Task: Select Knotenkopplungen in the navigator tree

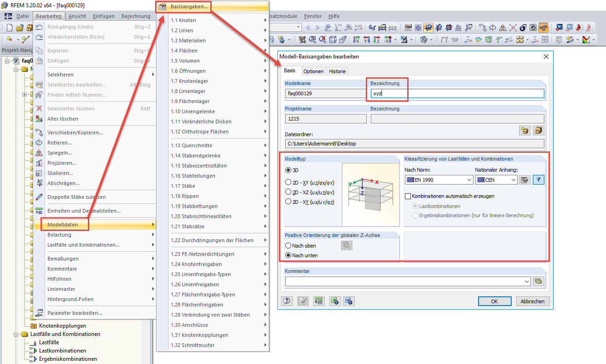Action: [62, 326]
